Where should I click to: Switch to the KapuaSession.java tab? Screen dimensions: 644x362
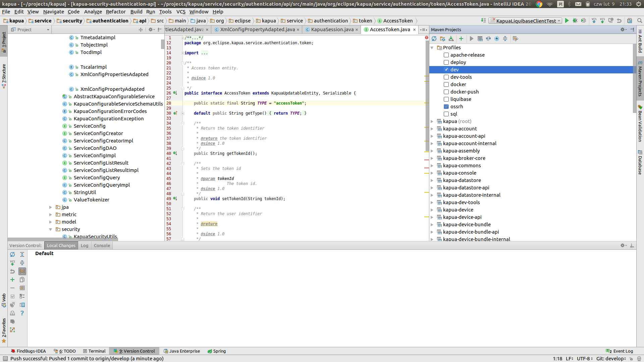coord(331,29)
